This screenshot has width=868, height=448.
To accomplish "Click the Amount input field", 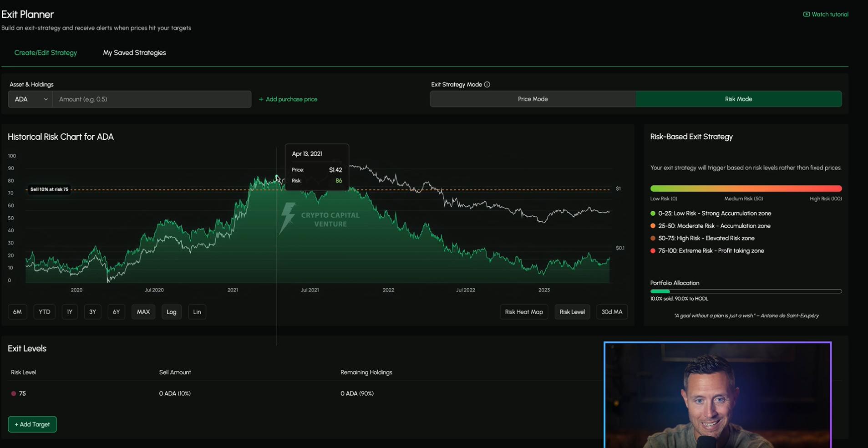I will (152, 99).
